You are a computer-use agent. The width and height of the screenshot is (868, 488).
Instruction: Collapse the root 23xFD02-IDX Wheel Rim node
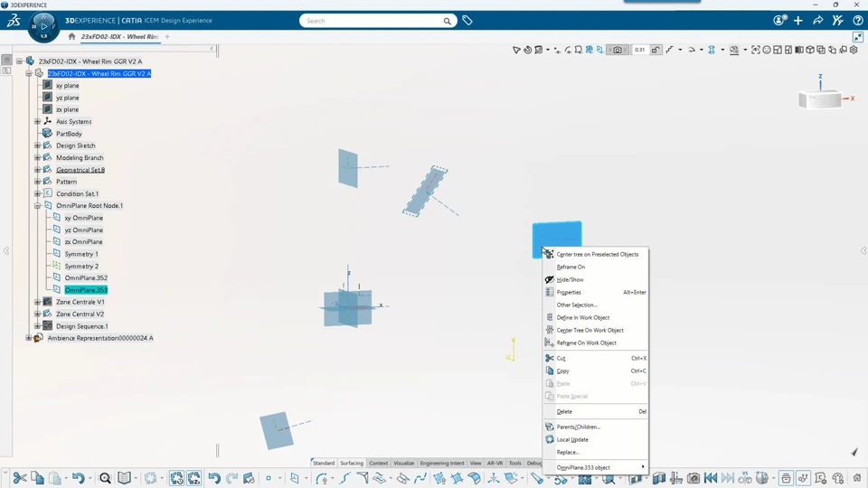(x=20, y=61)
